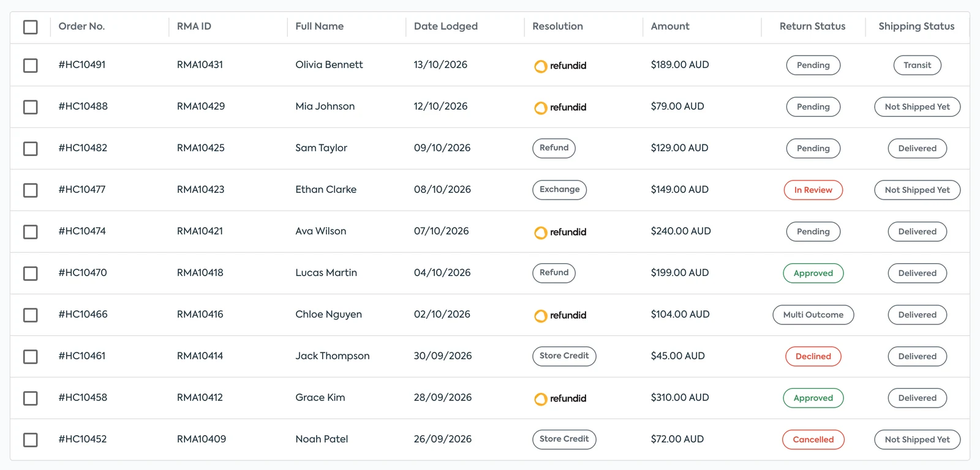Click the name Lucas Martin

pos(326,273)
